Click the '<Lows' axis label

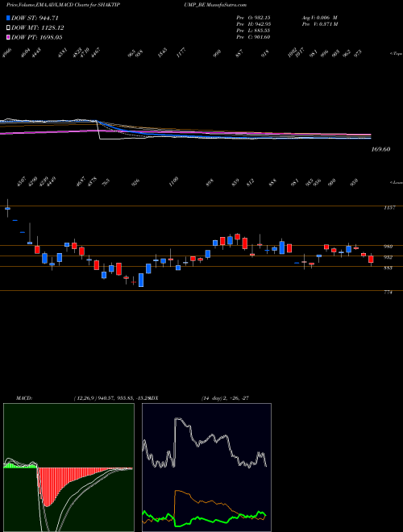(396, 182)
